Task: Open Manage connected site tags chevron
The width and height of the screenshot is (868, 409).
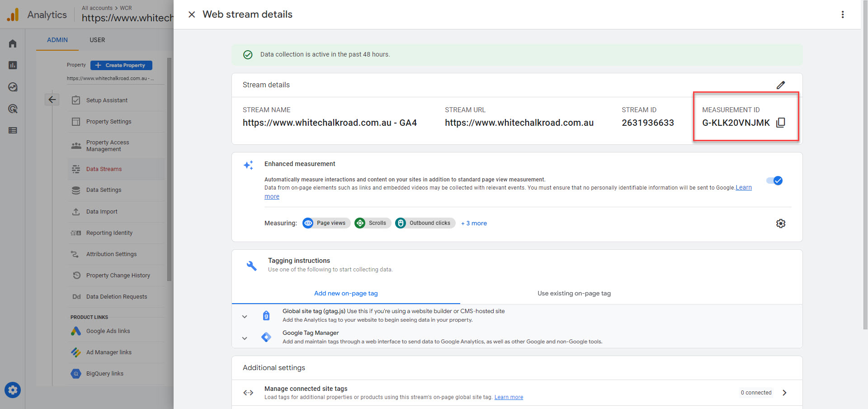Action: 784,393
